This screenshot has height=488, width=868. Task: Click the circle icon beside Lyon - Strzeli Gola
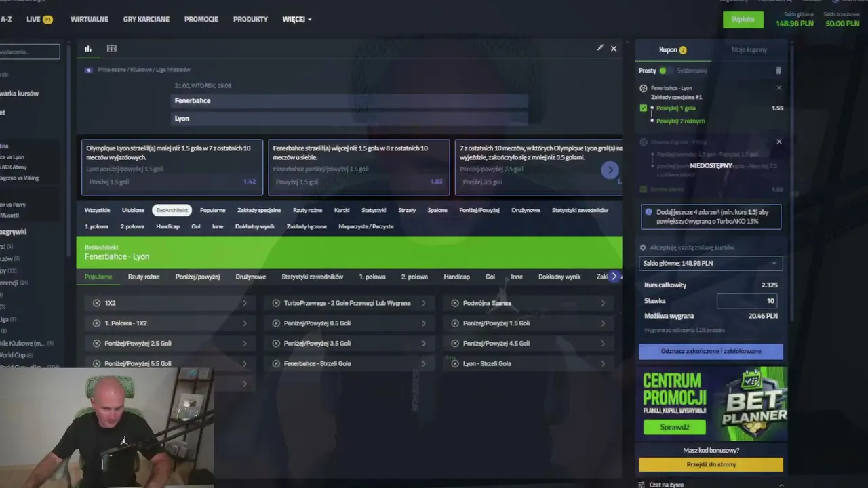coord(455,364)
